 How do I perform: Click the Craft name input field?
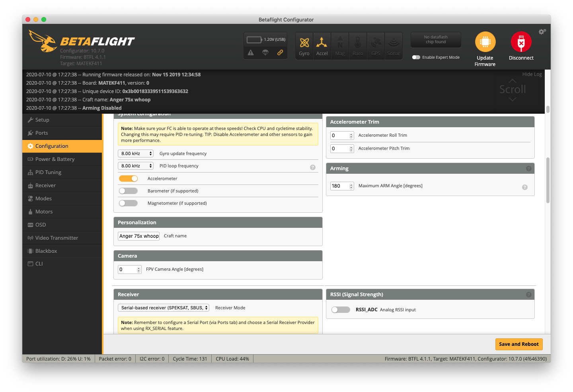pyautogui.click(x=139, y=236)
